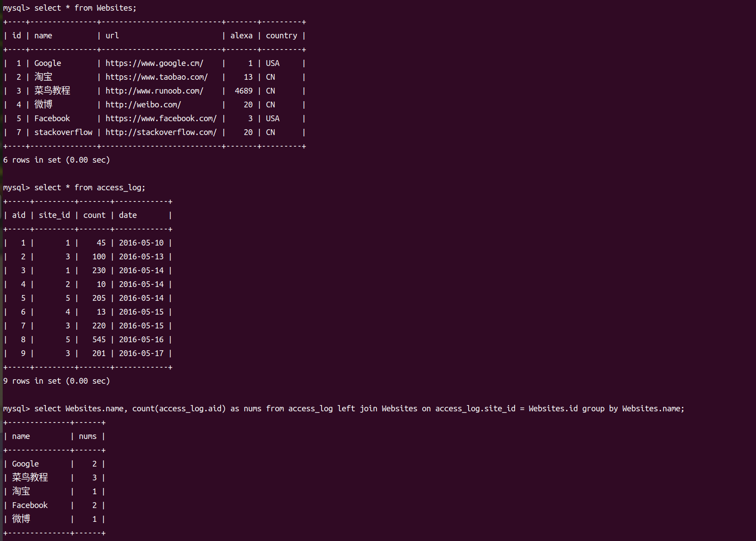Select date '2016-05-10' in access_log
756x541 pixels.
pos(141,243)
